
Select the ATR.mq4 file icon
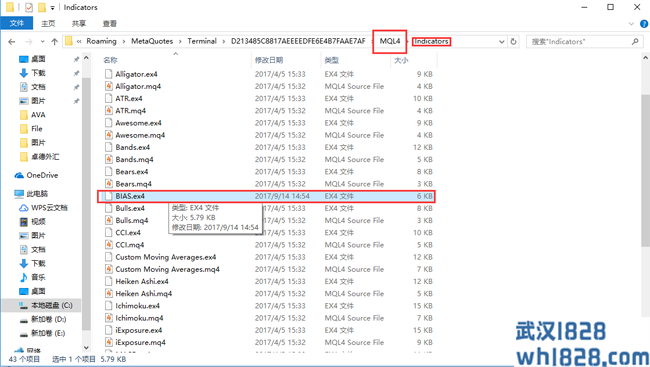pyautogui.click(x=108, y=111)
